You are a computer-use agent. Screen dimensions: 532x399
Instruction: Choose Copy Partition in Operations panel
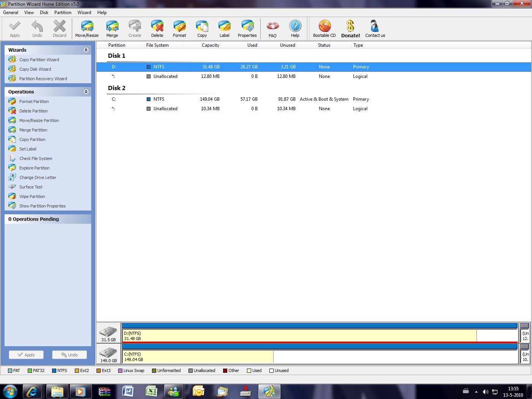point(32,139)
